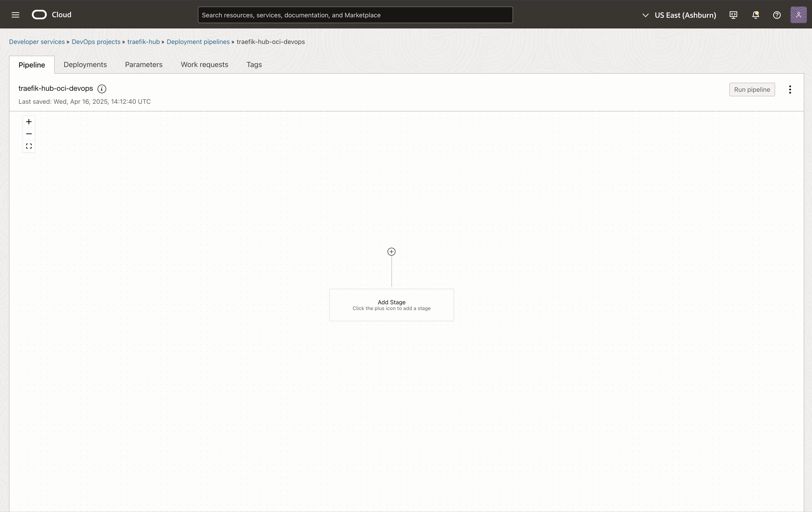Click the Run pipeline button
The height and width of the screenshot is (512, 812).
tap(752, 89)
